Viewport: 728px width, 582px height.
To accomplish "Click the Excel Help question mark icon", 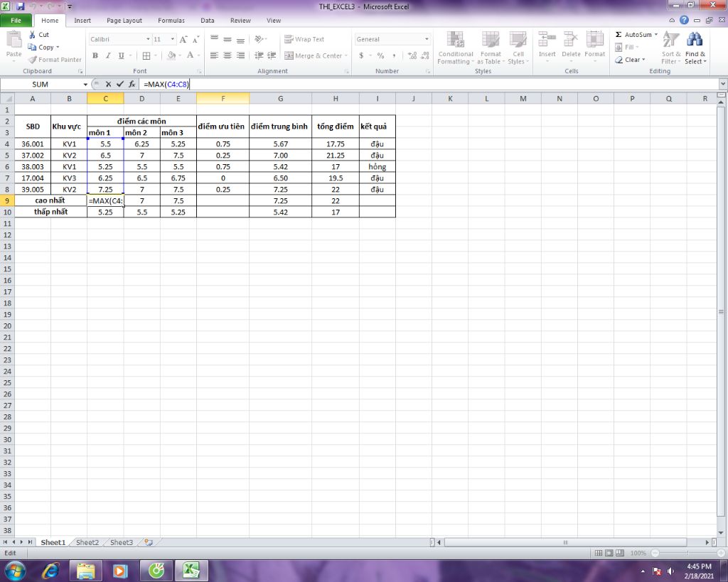I will (x=685, y=20).
